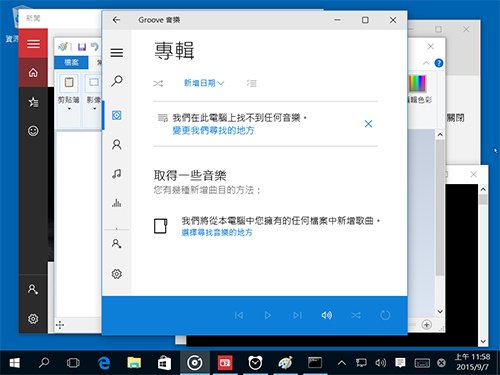The height and width of the screenshot is (375, 500).
Task: Toggle shuffle in player bar
Action: [x=356, y=315]
